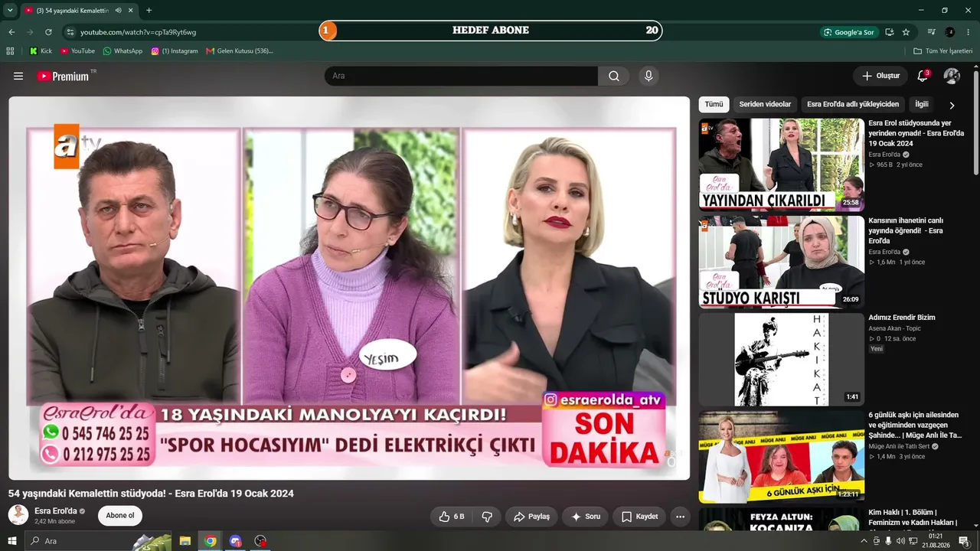Share the video with Paylaş
This screenshot has width=980, height=551.
[531, 517]
